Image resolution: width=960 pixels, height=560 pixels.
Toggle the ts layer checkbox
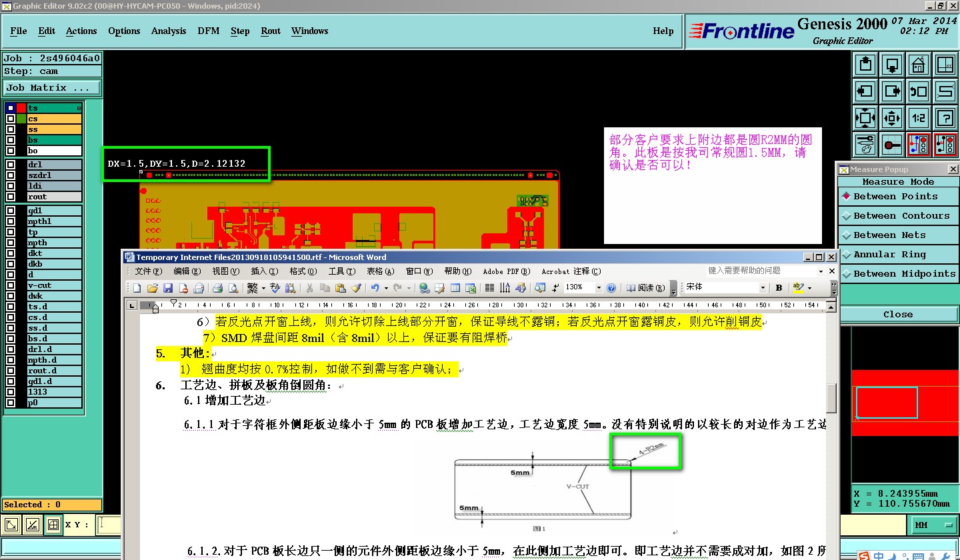(x=11, y=108)
